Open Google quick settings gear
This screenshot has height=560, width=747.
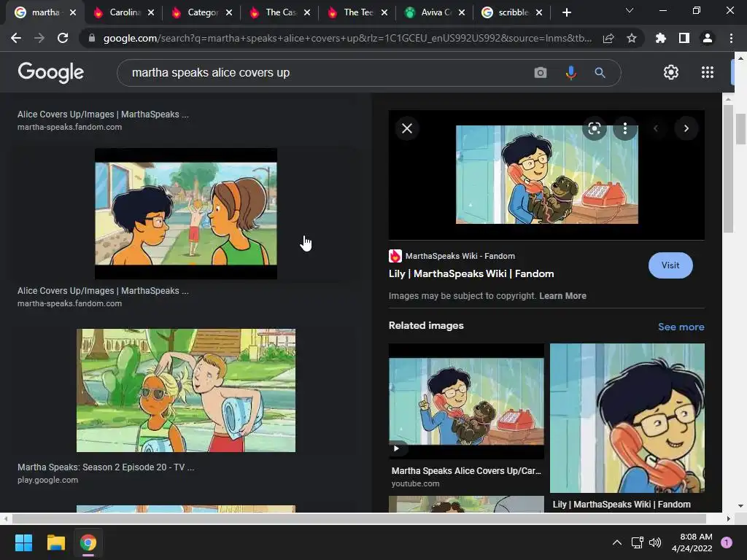pos(671,72)
